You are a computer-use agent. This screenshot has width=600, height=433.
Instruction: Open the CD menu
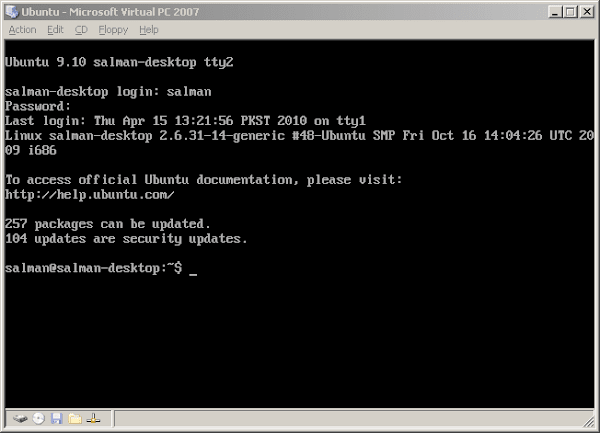tap(81, 30)
